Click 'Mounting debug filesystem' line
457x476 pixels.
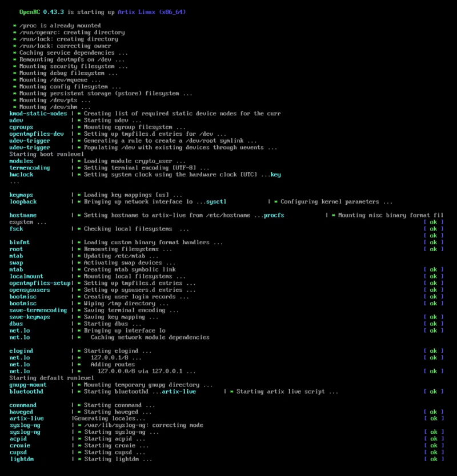(x=69, y=73)
